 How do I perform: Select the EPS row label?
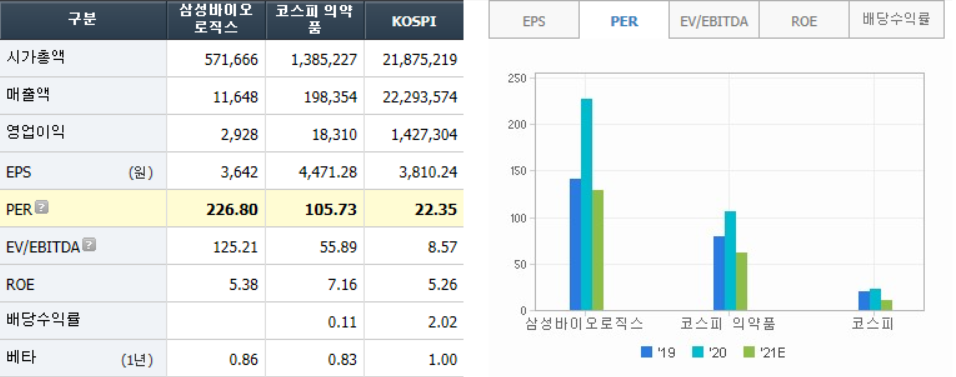coord(19,172)
